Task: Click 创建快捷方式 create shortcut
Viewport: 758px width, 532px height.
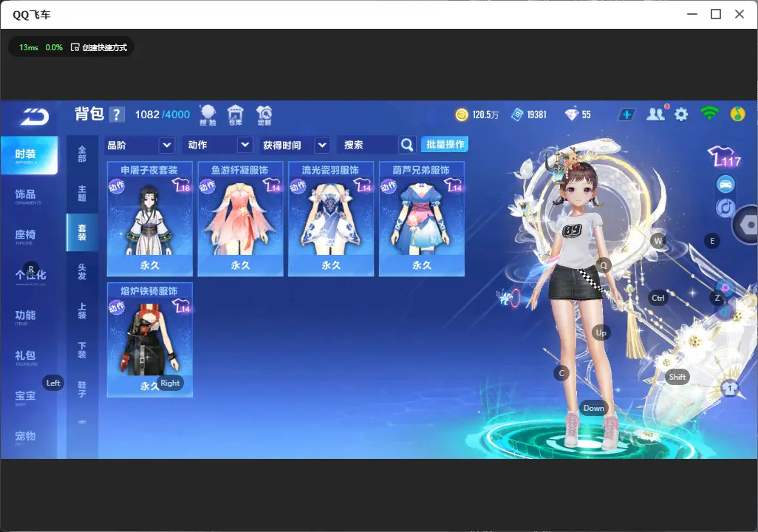Action: click(99, 47)
